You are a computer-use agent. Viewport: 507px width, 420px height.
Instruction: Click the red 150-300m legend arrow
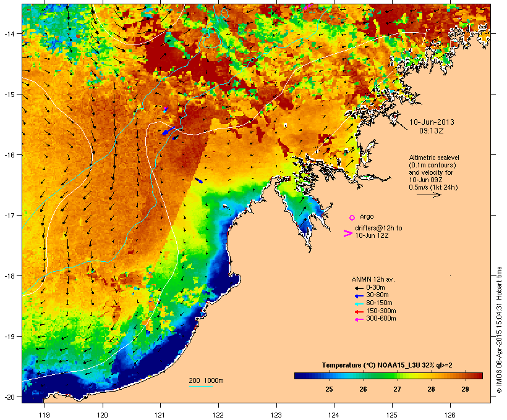pyautogui.click(x=359, y=312)
